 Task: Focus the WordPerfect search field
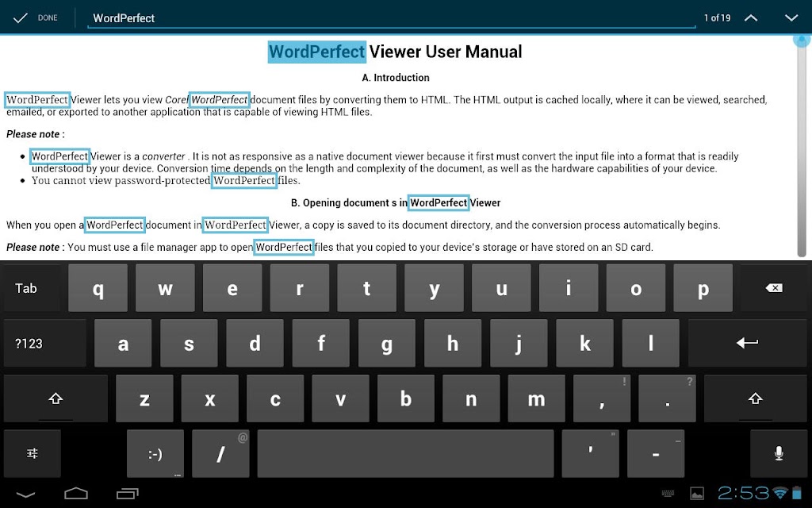[391, 18]
